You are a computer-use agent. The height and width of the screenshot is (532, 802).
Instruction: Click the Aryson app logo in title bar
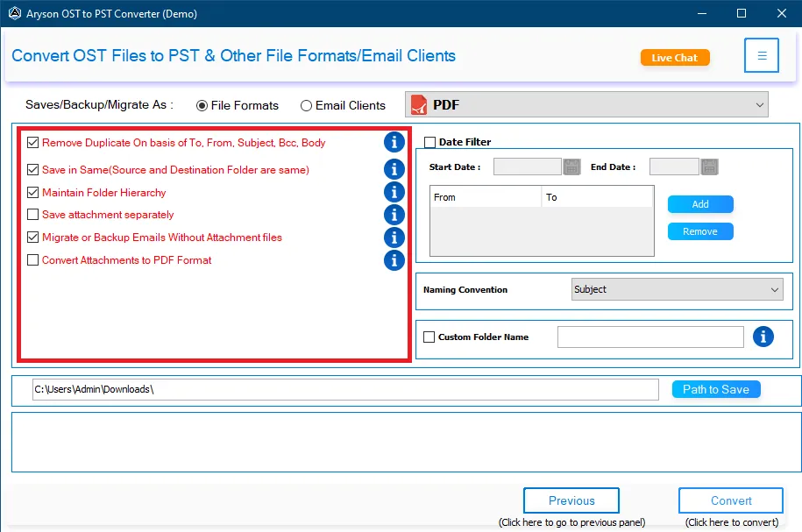point(15,13)
